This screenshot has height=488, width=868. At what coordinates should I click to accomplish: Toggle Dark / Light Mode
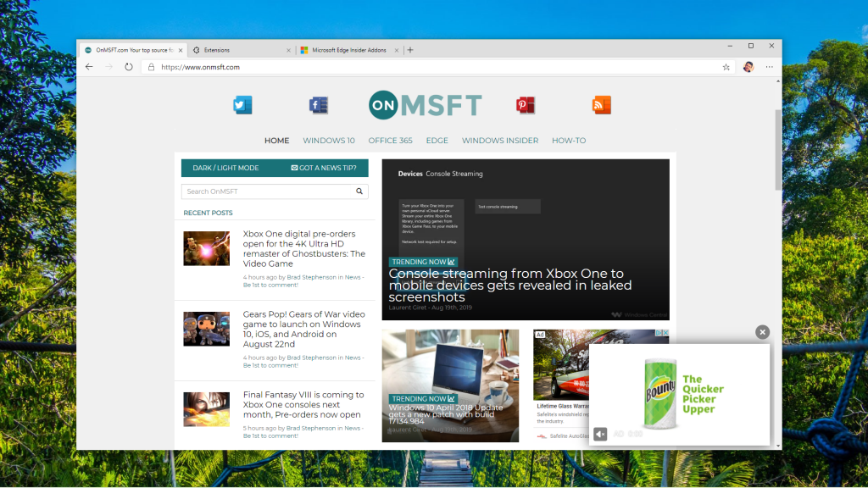[x=225, y=168]
